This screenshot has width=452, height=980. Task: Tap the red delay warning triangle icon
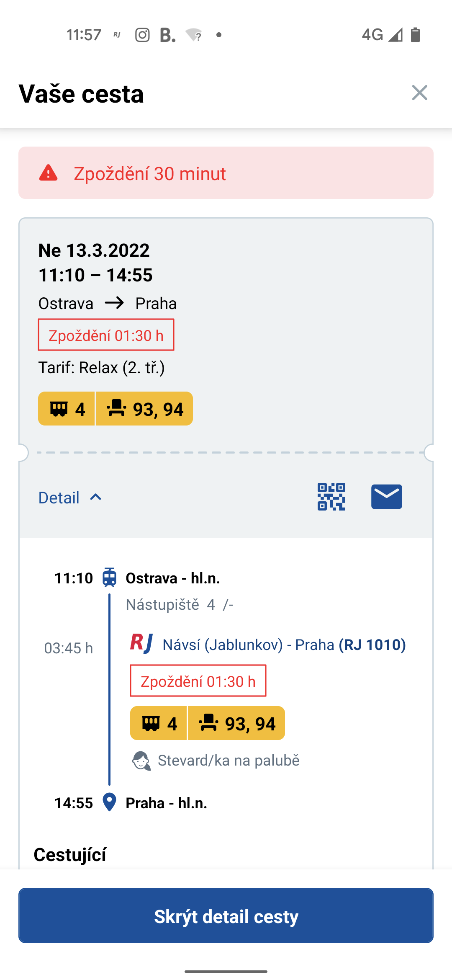click(49, 173)
